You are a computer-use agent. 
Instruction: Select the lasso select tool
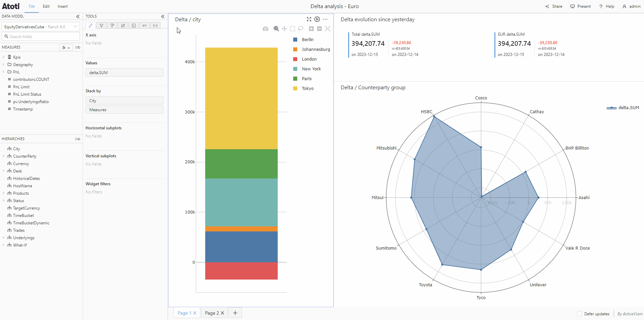[301, 29]
